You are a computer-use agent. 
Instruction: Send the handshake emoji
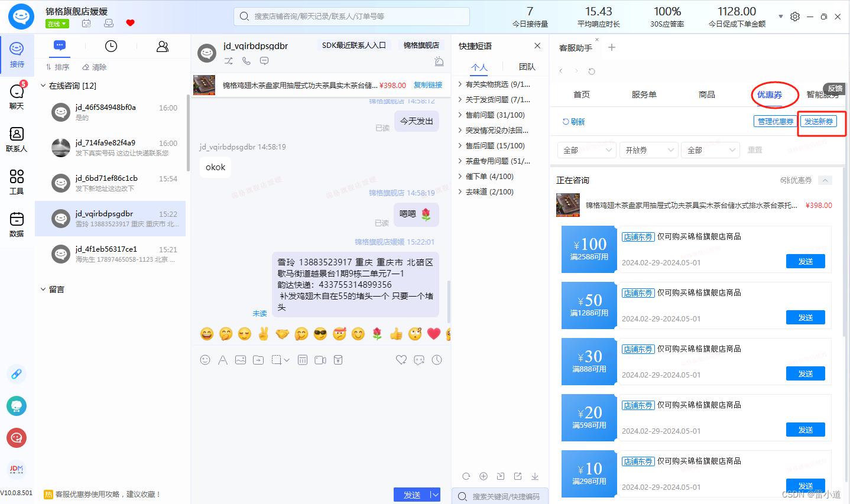pyautogui.click(x=283, y=334)
